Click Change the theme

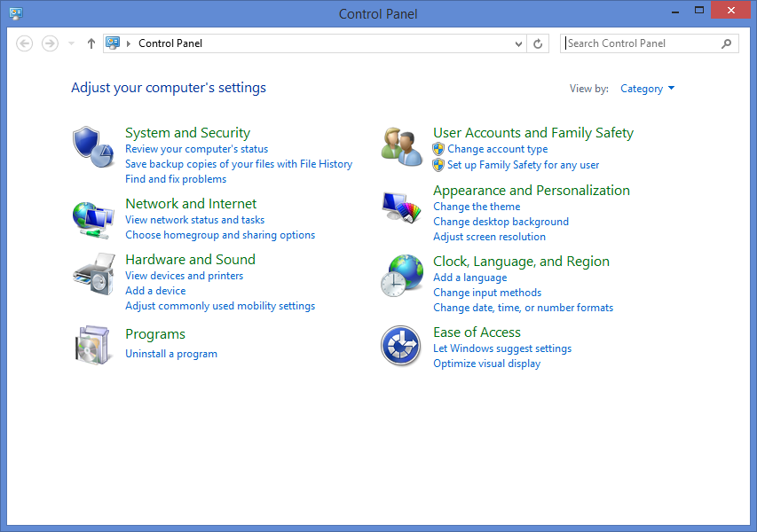click(477, 207)
